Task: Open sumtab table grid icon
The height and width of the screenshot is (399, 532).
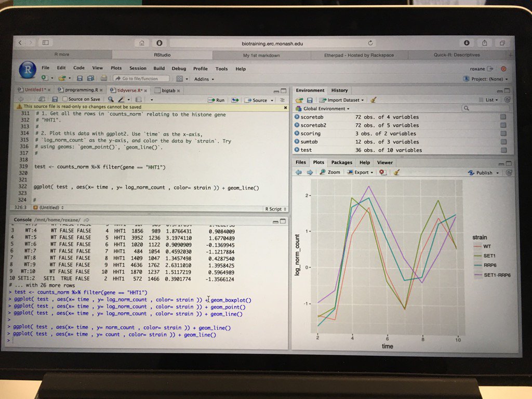Action: [x=503, y=141]
